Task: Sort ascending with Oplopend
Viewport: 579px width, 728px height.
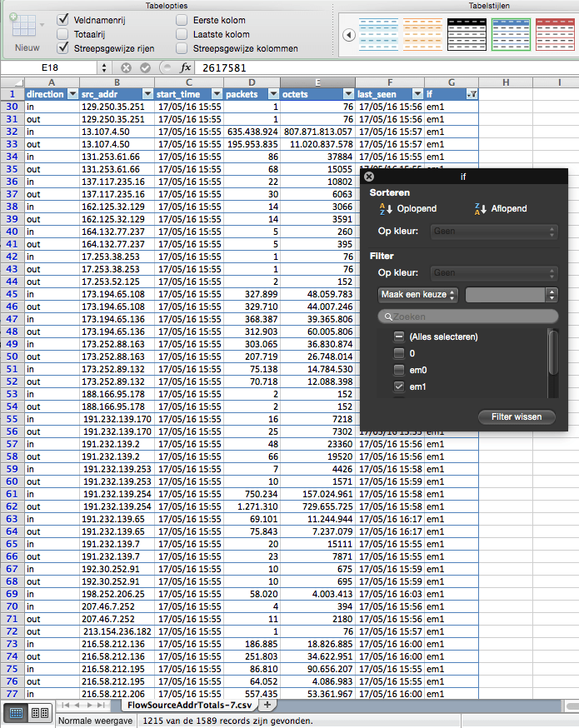Action: click(x=408, y=209)
